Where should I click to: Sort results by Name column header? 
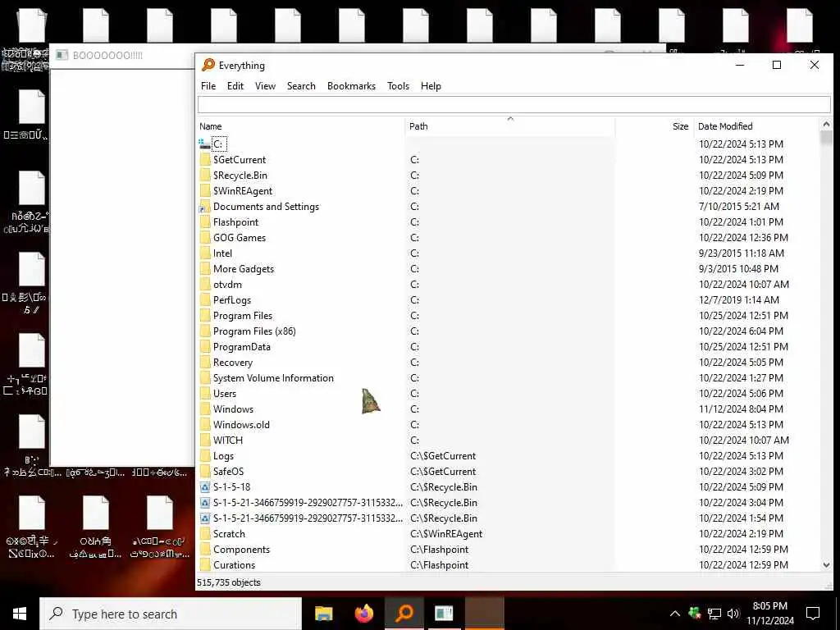300,126
